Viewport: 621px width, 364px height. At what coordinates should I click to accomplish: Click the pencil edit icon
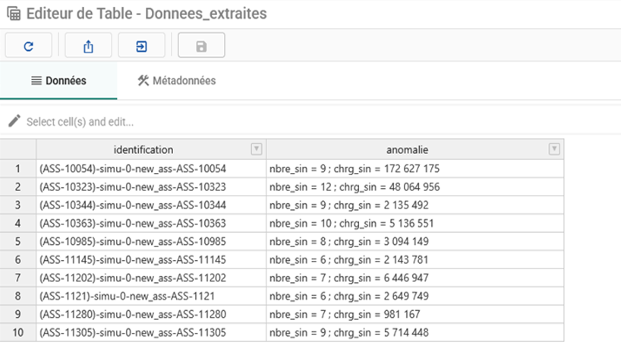point(14,121)
